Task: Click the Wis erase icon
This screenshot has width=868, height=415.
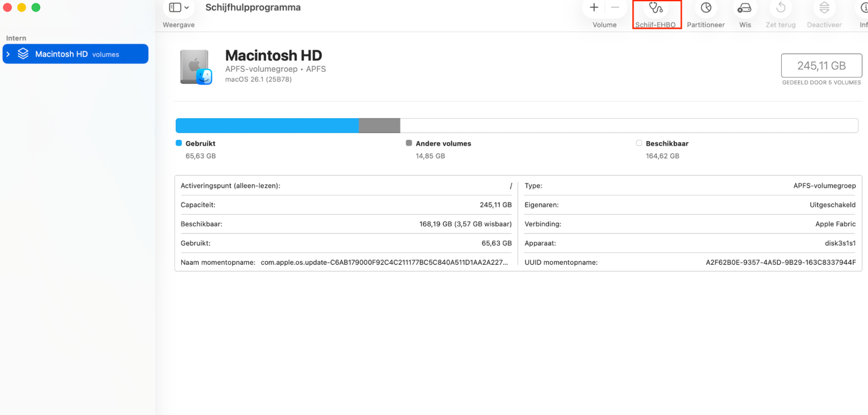Action: coord(745,9)
